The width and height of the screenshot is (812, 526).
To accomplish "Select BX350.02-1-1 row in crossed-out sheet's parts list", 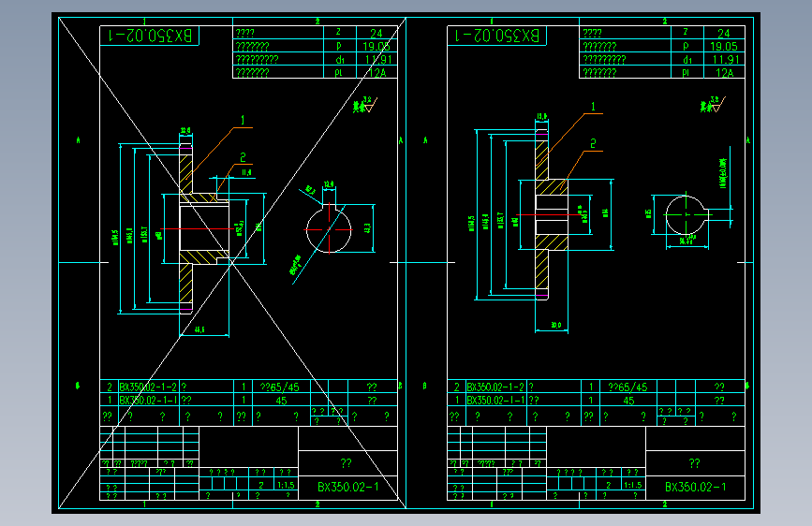I will coord(248,400).
